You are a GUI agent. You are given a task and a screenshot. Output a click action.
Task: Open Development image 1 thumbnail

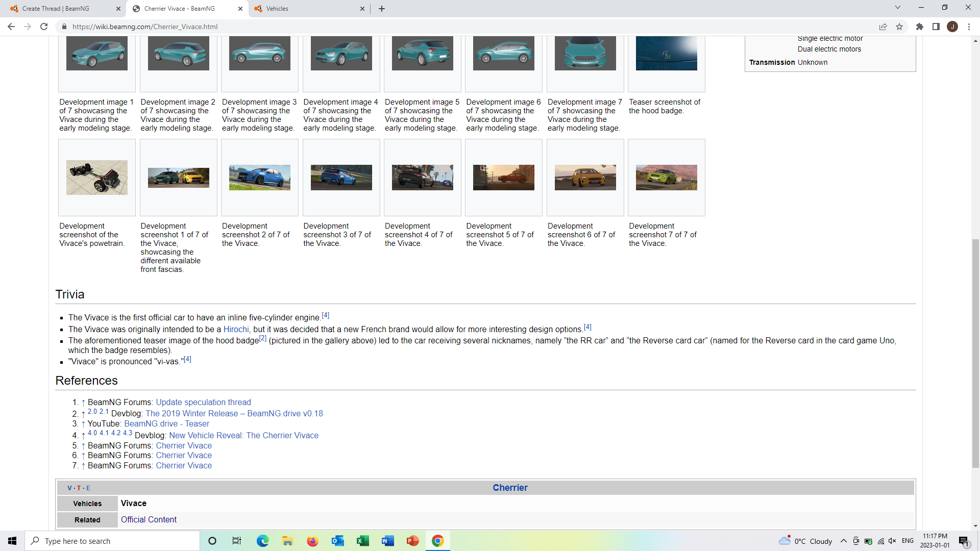pyautogui.click(x=97, y=53)
